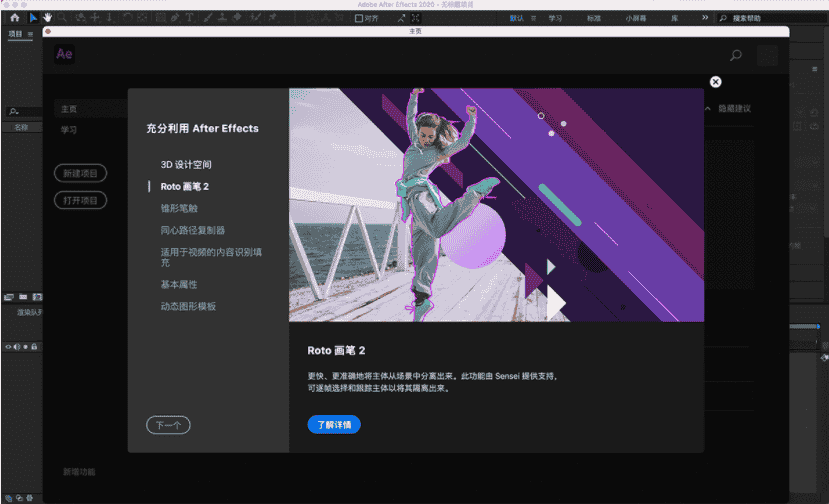Toggle the video eye column switch
The width and height of the screenshot is (829, 504).
(x=8, y=346)
